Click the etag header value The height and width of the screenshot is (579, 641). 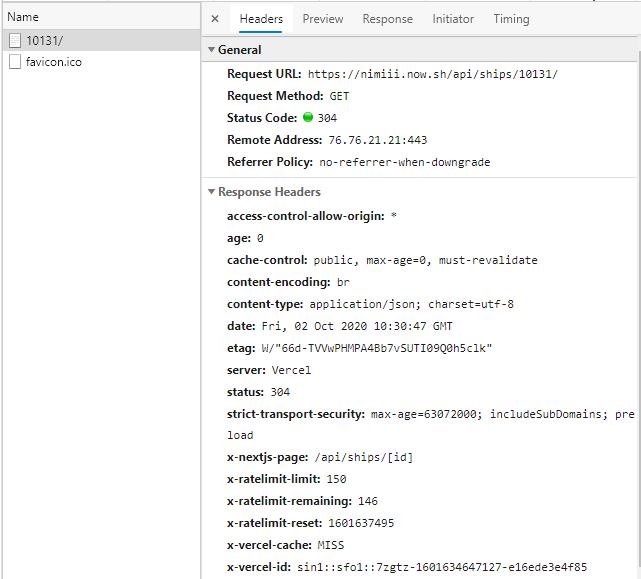point(377,348)
